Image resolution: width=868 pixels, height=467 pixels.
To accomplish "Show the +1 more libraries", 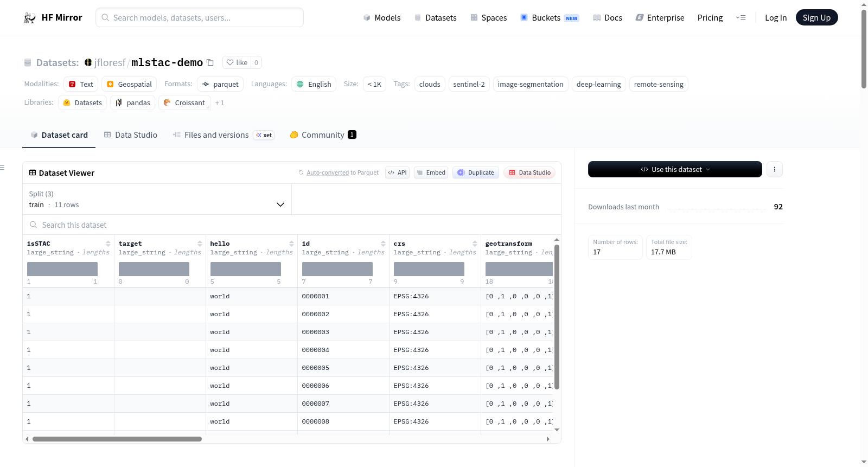I will (219, 103).
